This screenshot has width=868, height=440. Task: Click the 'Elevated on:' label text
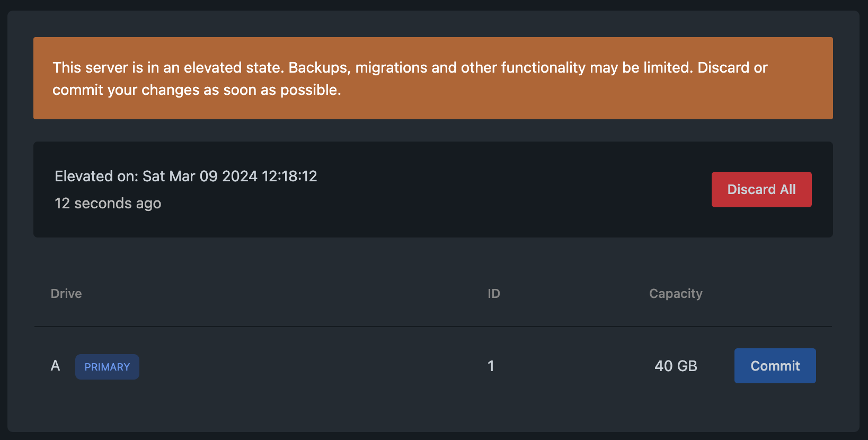[96, 176]
